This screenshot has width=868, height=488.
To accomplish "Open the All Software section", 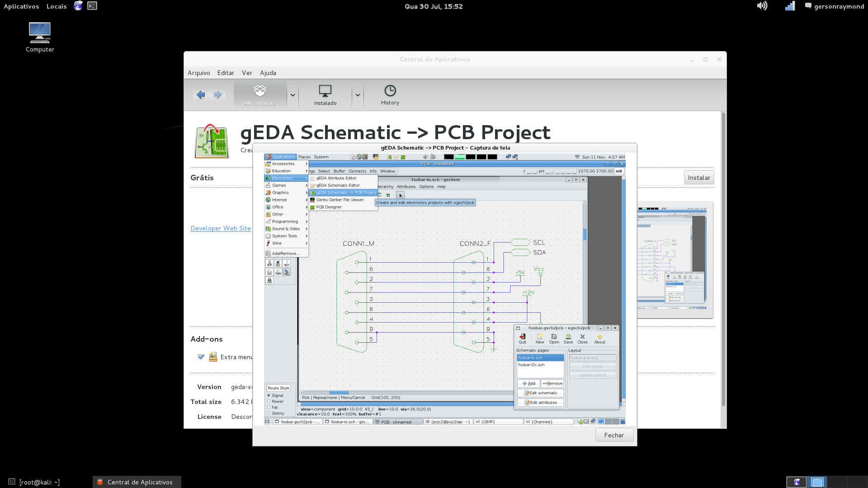I will (260, 95).
